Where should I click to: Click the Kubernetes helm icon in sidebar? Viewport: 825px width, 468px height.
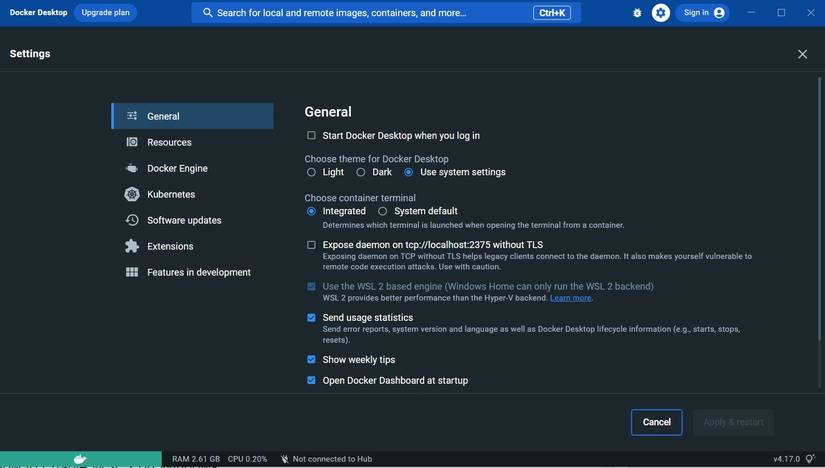[x=132, y=194]
